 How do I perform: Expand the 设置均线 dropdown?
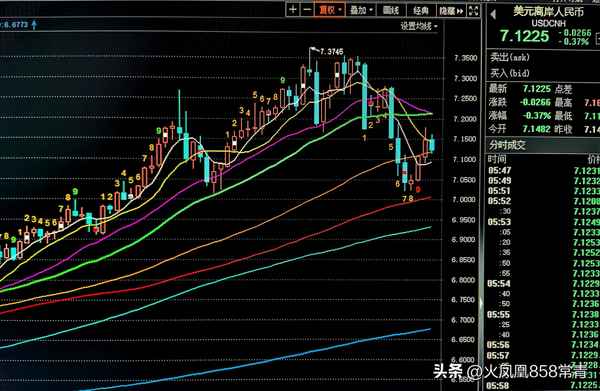pyautogui.click(x=419, y=26)
